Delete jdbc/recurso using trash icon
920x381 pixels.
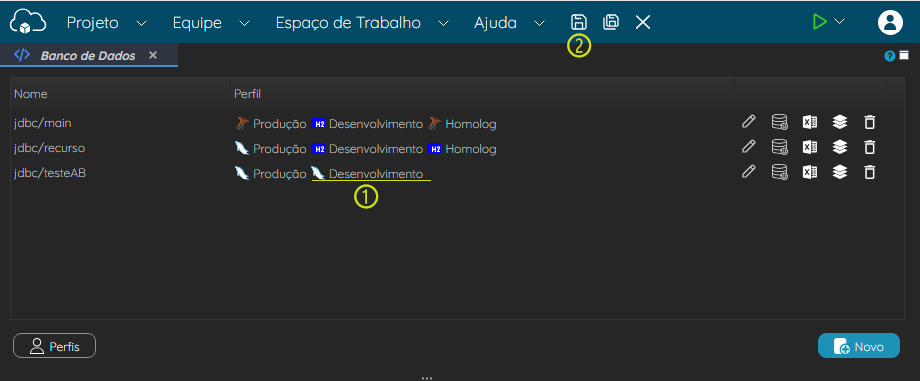point(870,147)
